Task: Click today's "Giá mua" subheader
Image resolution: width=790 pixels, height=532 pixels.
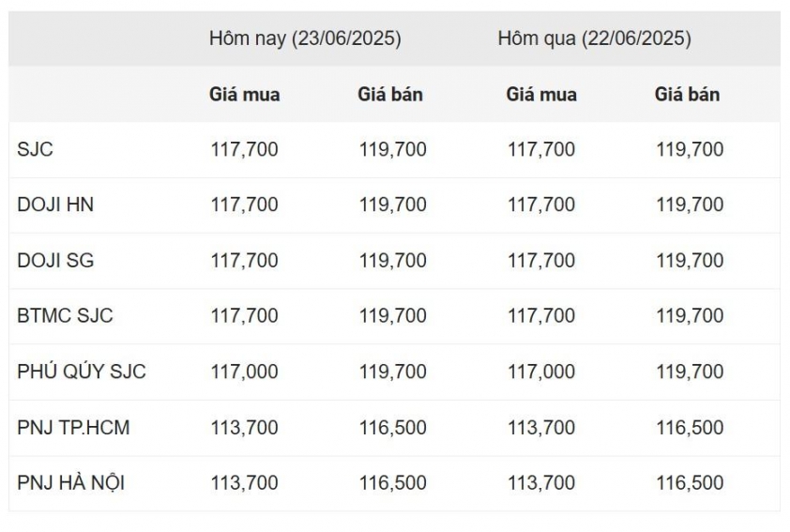Action: [x=244, y=95]
